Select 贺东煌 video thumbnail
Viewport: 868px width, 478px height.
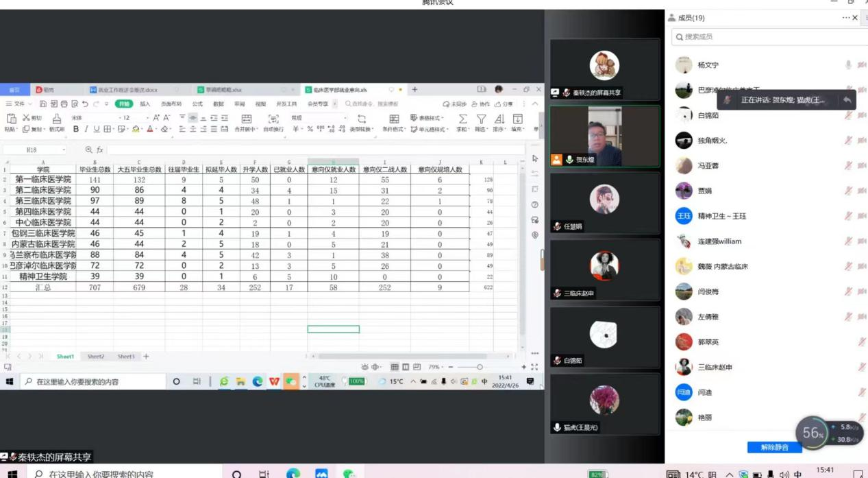[605, 136]
